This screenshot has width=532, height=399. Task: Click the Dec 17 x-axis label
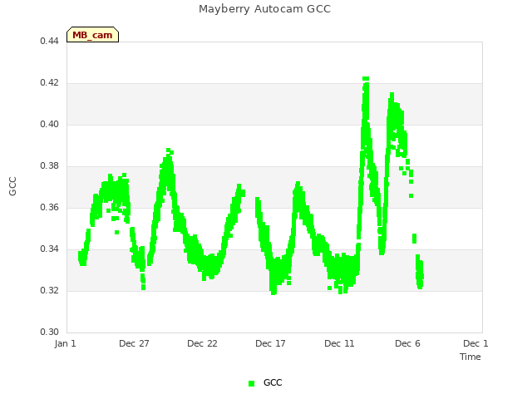(270, 343)
